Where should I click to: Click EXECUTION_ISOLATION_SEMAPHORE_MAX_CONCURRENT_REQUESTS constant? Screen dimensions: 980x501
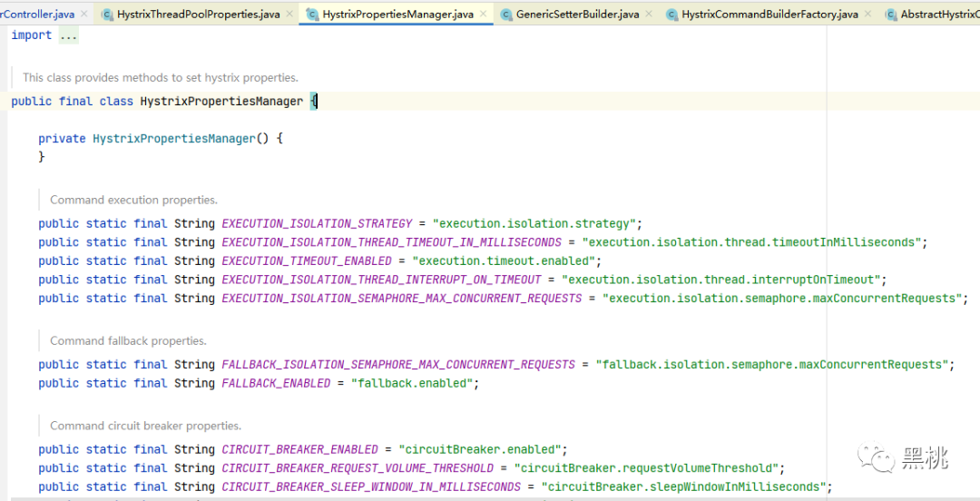(x=402, y=299)
